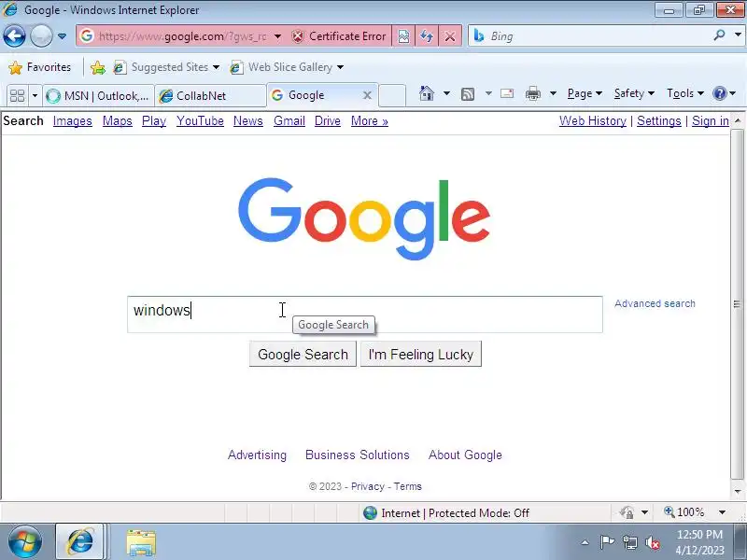Click the address bar URL field
Image resolution: width=747 pixels, height=560 pixels.
coord(182,36)
